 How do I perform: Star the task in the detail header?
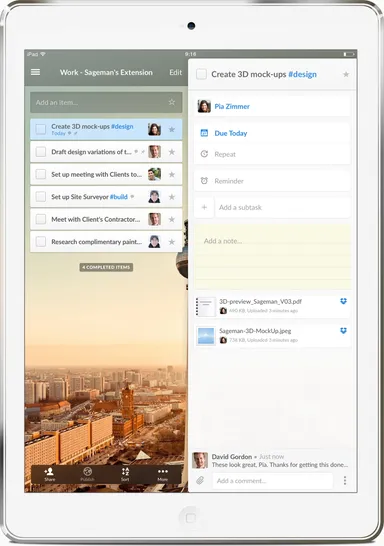click(x=346, y=74)
